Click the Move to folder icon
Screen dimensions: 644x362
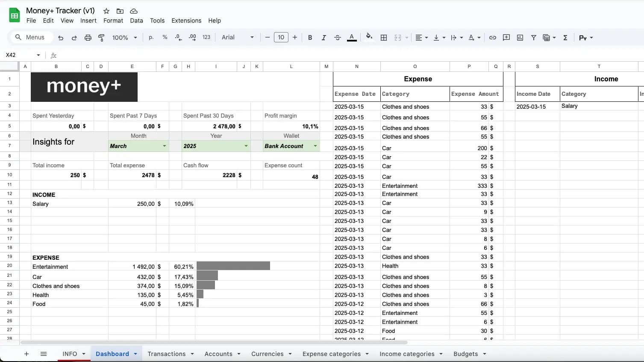click(120, 11)
